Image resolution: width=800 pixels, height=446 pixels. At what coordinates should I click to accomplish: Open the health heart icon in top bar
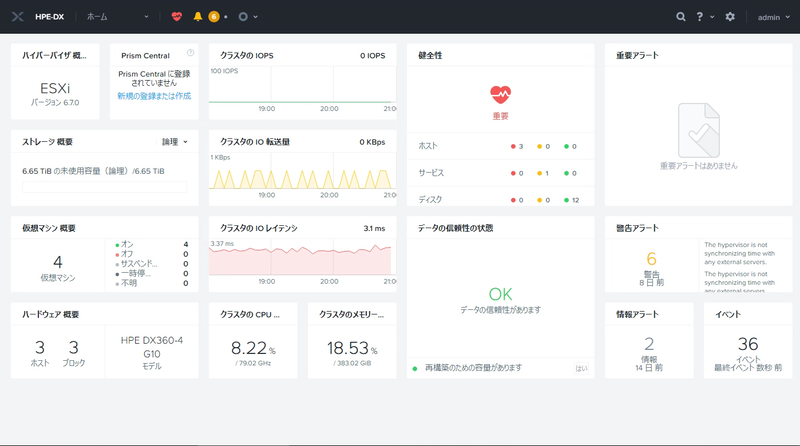[x=177, y=17]
